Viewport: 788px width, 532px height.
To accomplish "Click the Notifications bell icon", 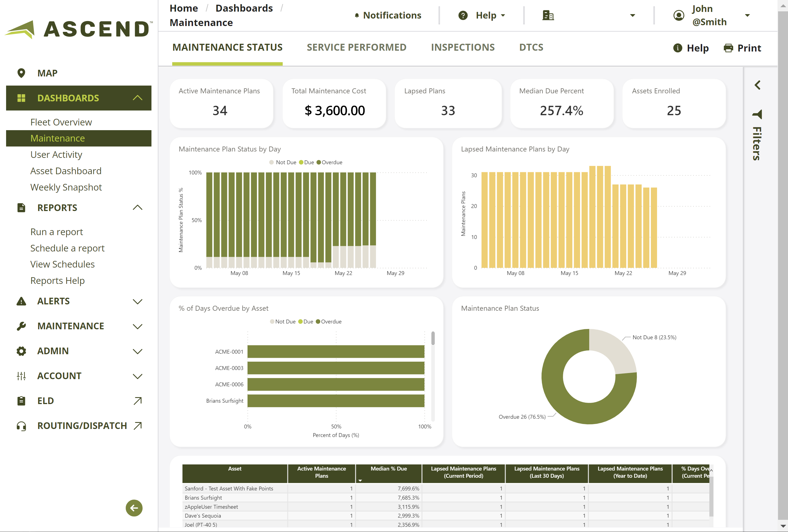I will (x=357, y=16).
